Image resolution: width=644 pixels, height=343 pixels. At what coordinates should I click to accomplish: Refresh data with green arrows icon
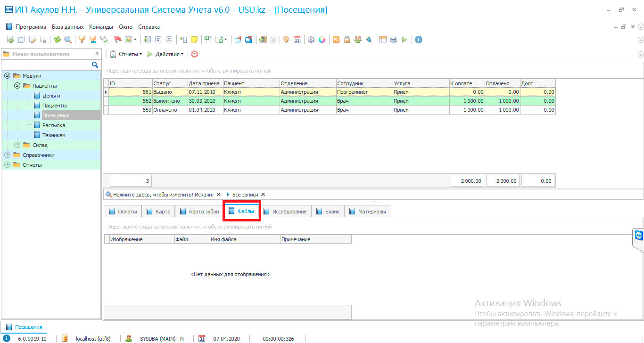click(57, 40)
